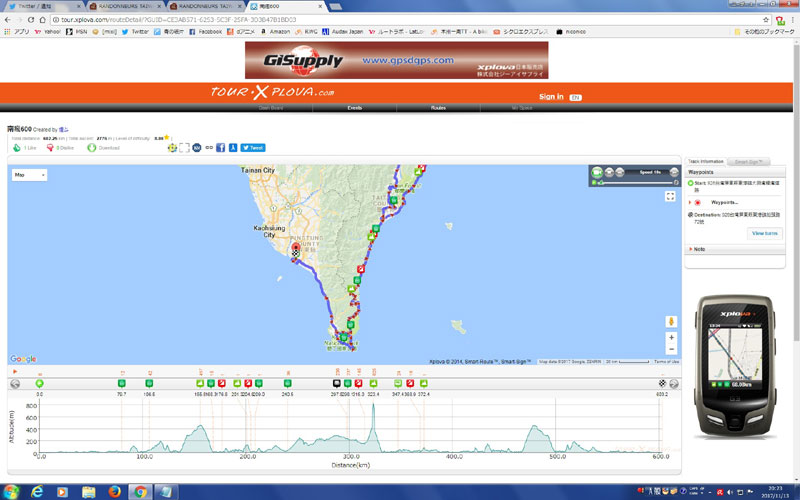Select waypoint marker at 79.7 km
This screenshot has height=500, width=800.
point(121,383)
